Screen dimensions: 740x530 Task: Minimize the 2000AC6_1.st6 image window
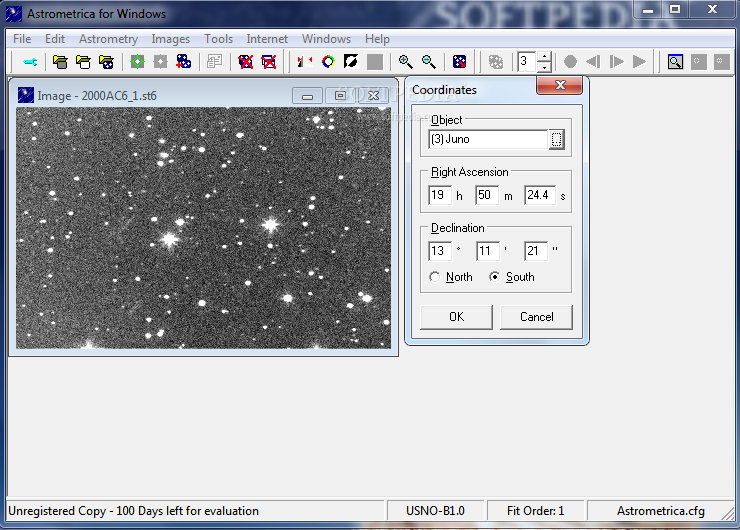[307, 96]
